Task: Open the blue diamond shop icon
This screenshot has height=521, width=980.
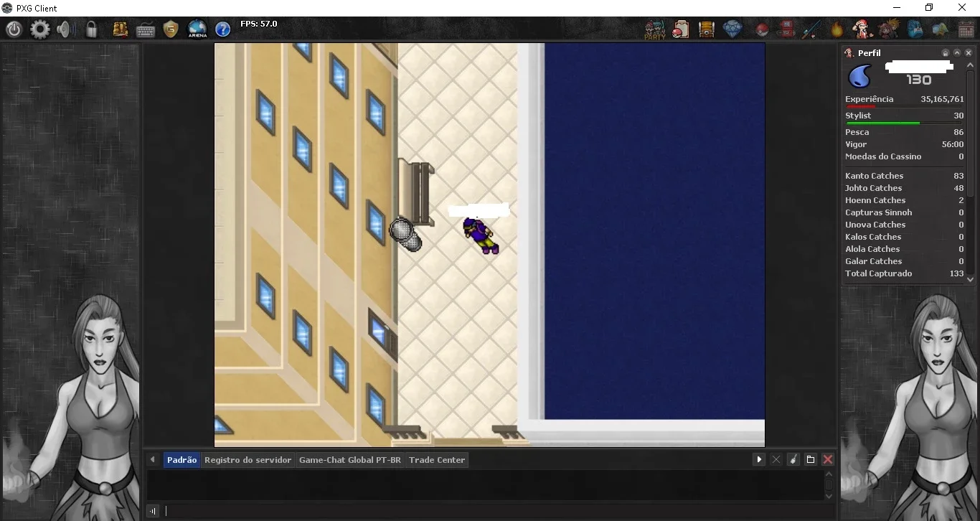Action: click(x=732, y=29)
